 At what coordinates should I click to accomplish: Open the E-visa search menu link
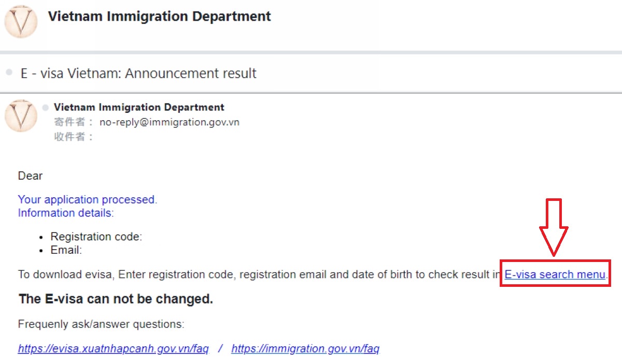555,274
